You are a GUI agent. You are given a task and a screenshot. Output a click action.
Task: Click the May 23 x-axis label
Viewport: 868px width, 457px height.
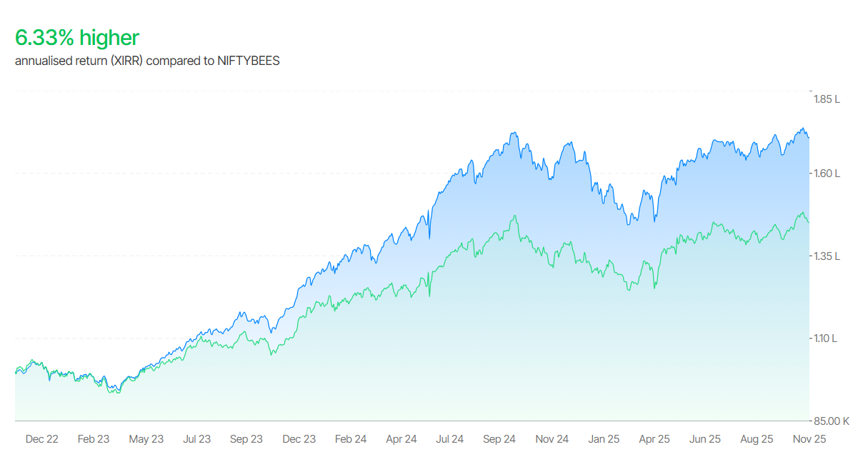click(x=146, y=439)
